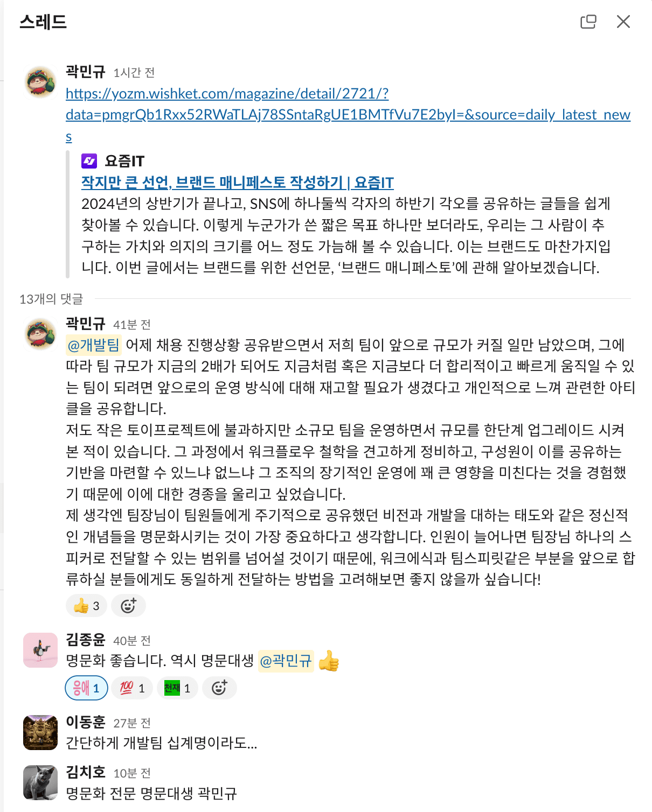Open 김치호's cat profile avatar
This screenshot has height=812, width=652.
pyautogui.click(x=40, y=782)
